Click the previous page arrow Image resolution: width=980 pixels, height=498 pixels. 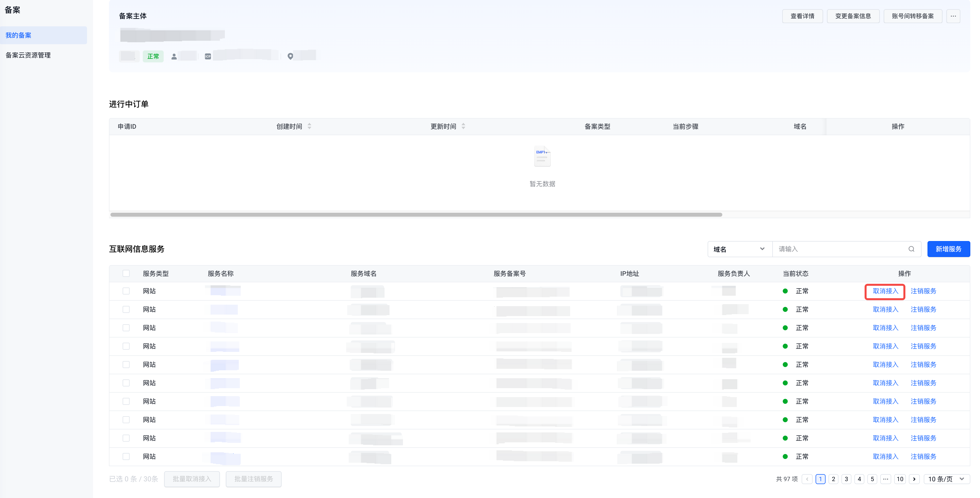coord(807,479)
